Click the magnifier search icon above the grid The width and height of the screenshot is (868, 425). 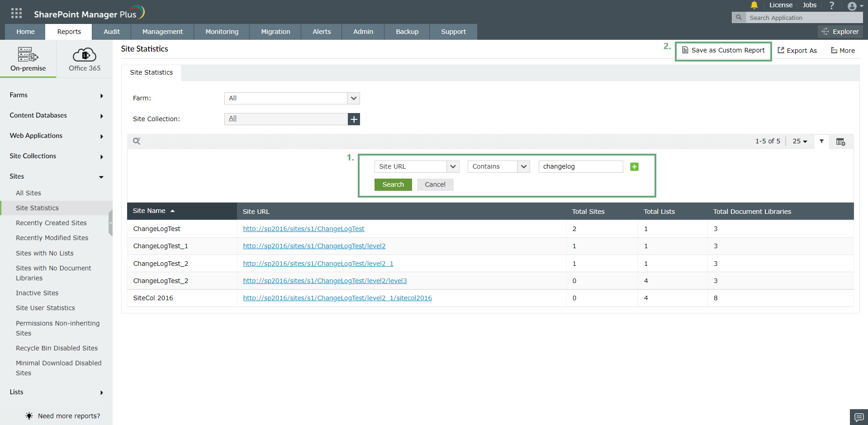[x=137, y=141]
